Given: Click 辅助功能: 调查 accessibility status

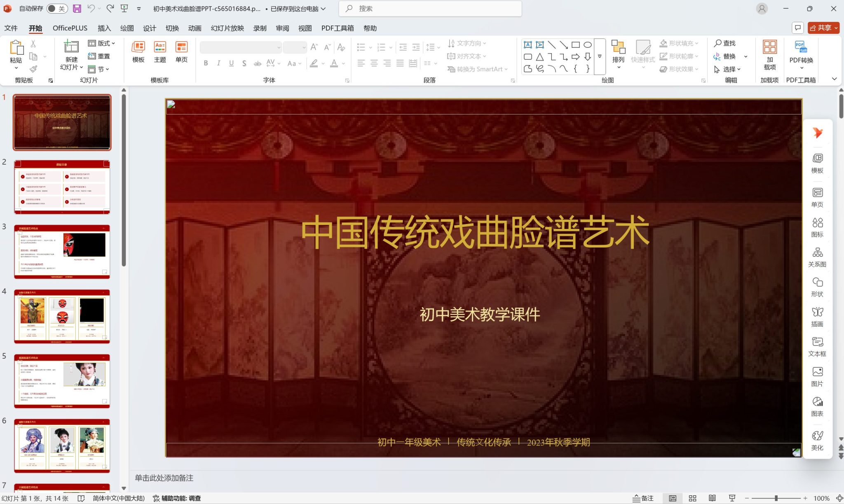Looking at the screenshot, I should tap(177, 498).
